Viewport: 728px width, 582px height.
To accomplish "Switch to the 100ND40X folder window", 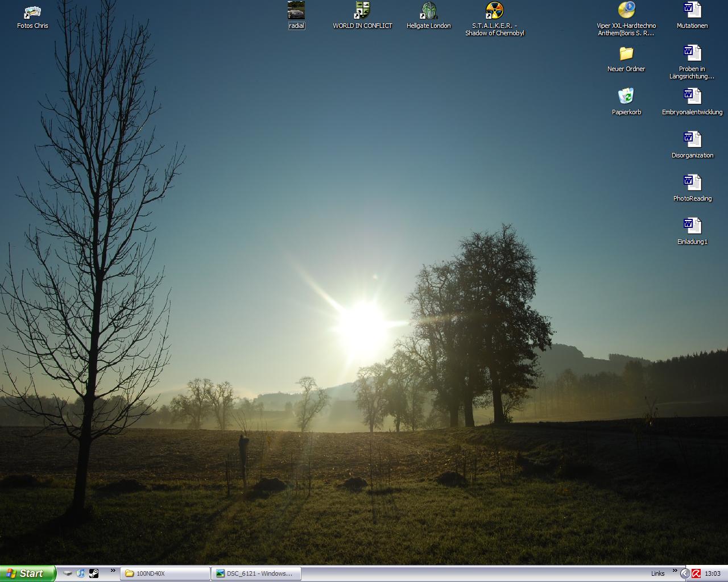I will point(165,573).
